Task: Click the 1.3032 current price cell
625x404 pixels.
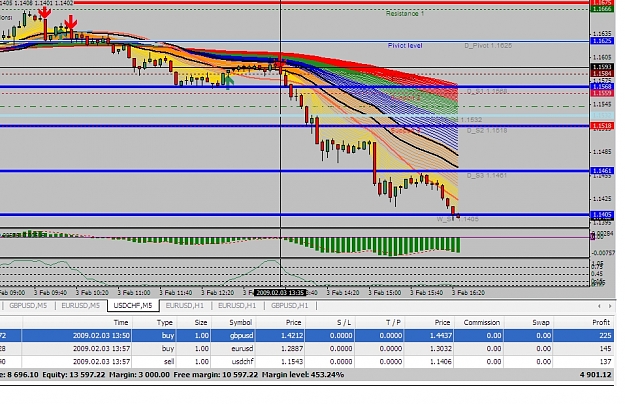Action: coord(441,349)
